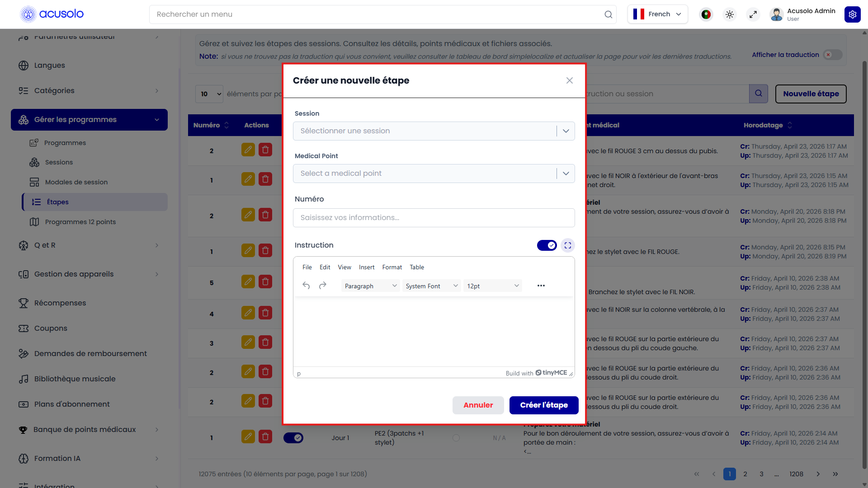This screenshot has height=488, width=868.
Task: Click the Acusolo Admin user avatar
Action: pyautogui.click(x=777, y=14)
